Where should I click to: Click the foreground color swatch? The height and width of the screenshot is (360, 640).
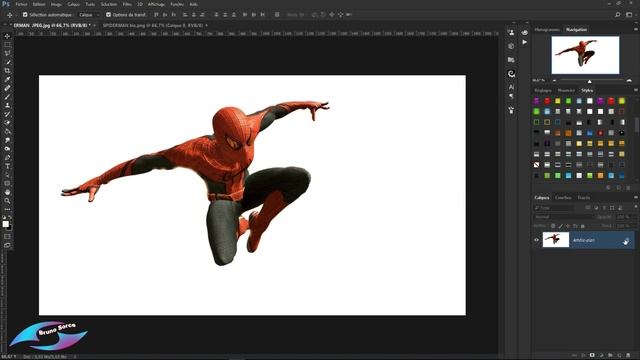tap(5, 224)
